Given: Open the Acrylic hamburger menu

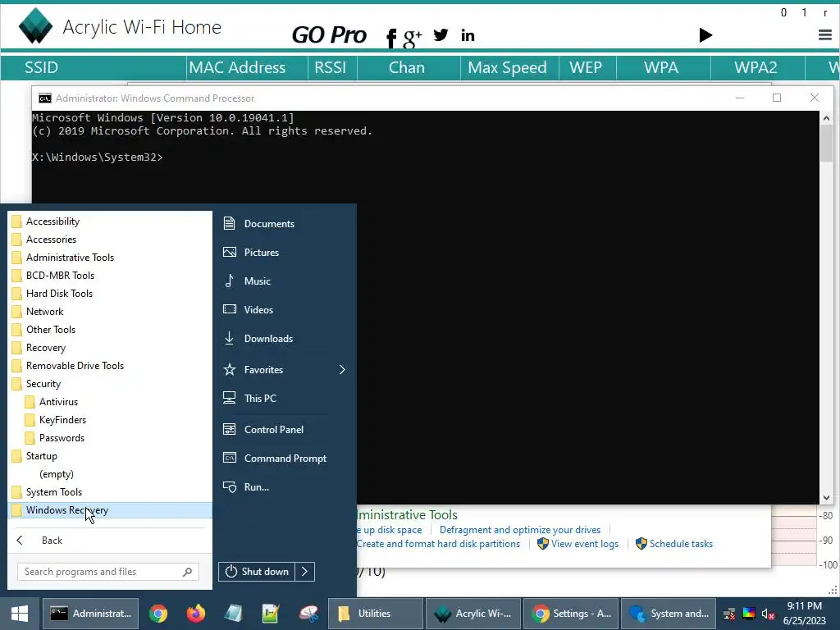Looking at the screenshot, I should pos(825,35).
